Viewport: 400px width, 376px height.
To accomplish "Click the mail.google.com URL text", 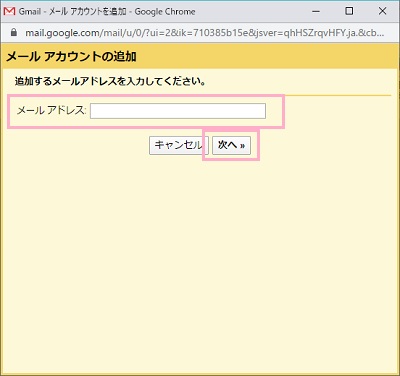I will (204, 33).
